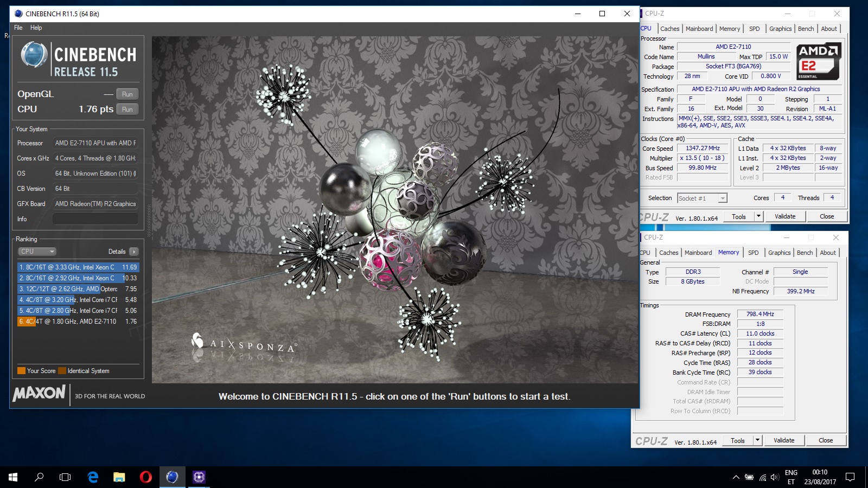
Task: Switch to CPU-Z taskbar icon
Action: coord(199,477)
